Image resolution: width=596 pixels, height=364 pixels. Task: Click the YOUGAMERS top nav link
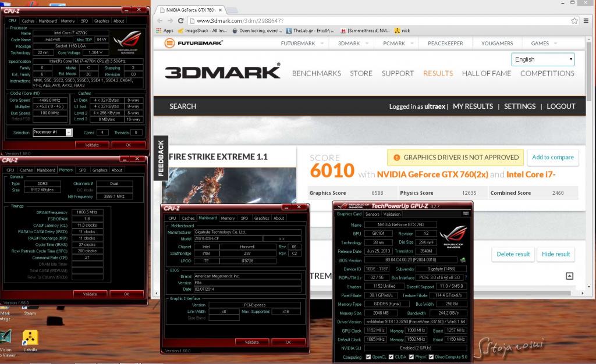pos(497,43)
